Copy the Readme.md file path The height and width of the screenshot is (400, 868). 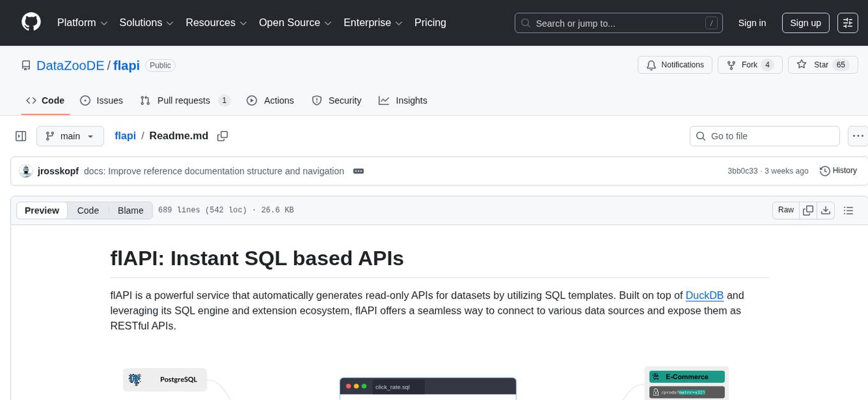[x=222, y=136]
